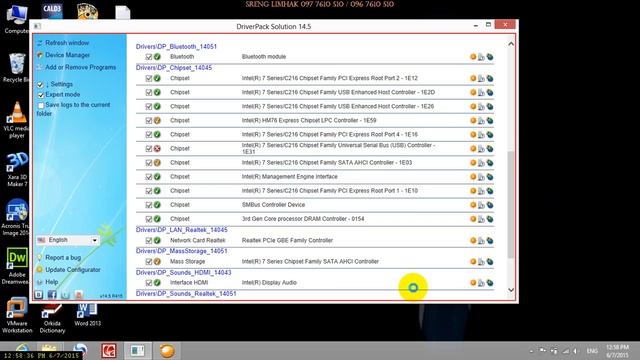Click globe icon for Realtek PCIe GBE Family Controller

click(x=490, y=240)
